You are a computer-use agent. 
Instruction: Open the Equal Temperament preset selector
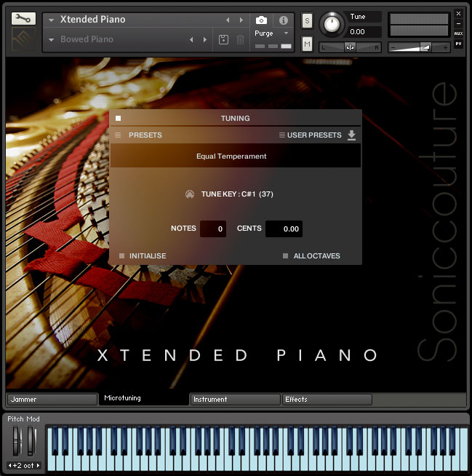pyautogui.click(x=236, y=156)
